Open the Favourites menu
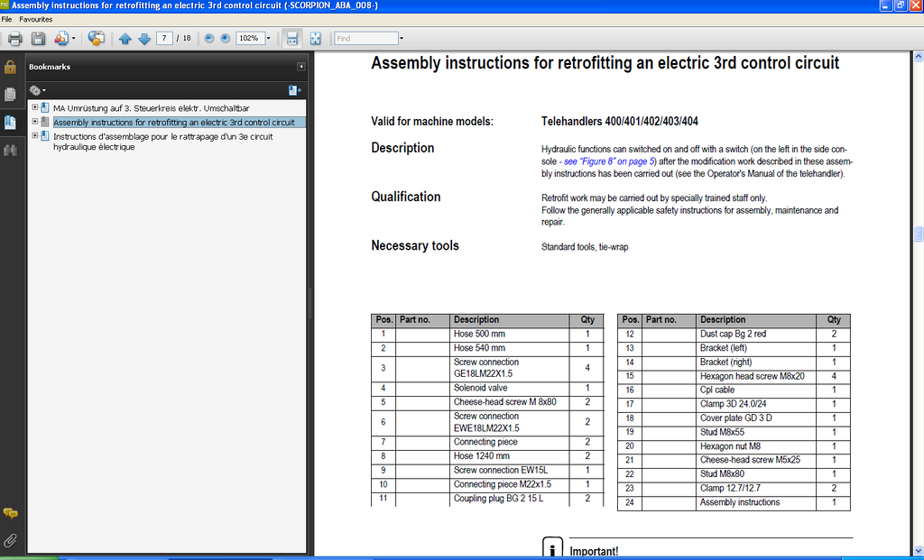 click(36, 19)
